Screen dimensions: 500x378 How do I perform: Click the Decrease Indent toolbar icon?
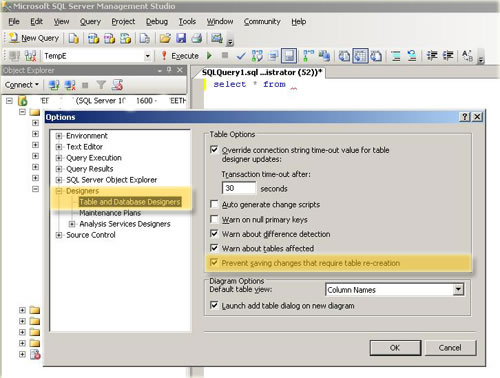pyautogui.click(x=432, y=56)
